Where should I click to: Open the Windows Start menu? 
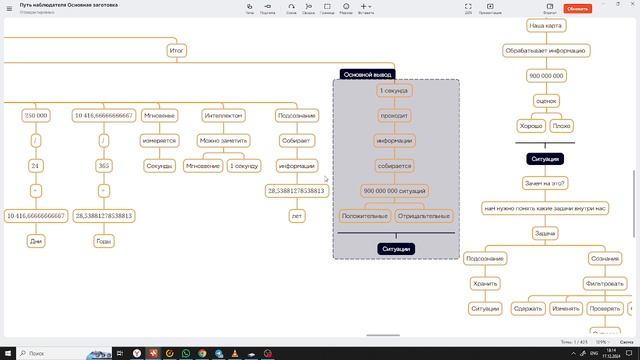tap(8, 353)
